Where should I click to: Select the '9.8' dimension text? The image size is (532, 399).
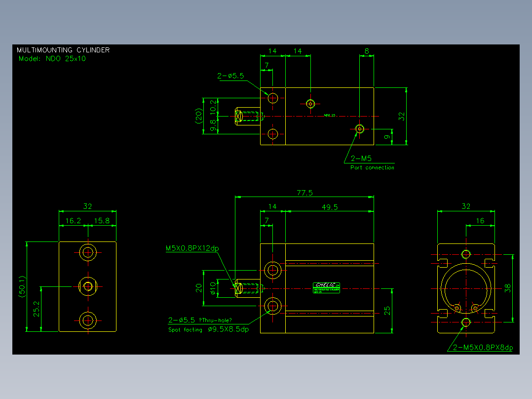(213, 125)
